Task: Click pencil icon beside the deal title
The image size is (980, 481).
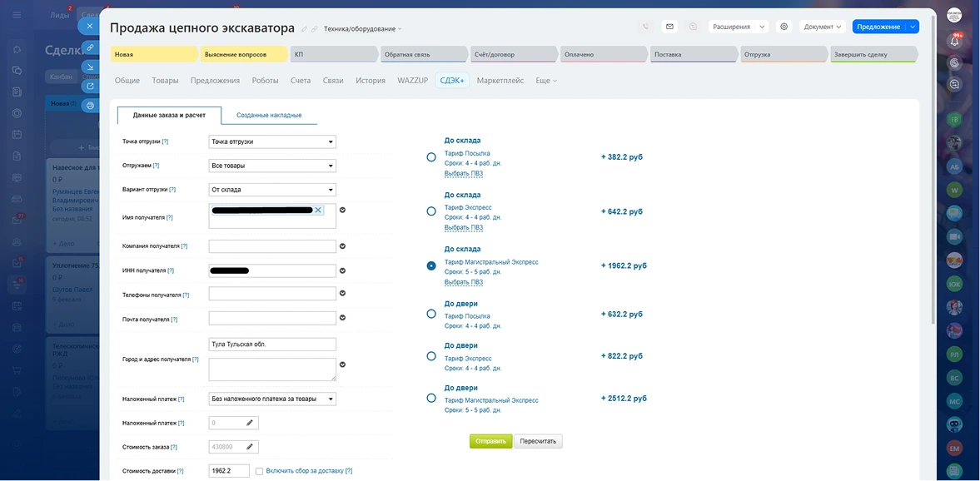Action: (x=304, y=29)
